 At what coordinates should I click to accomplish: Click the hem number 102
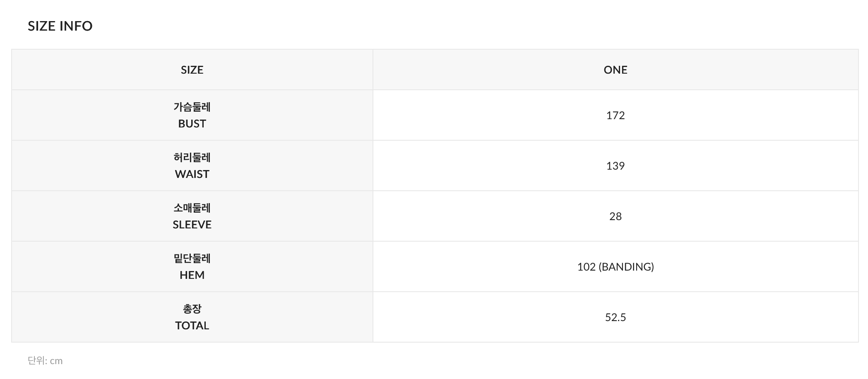tap(587, 267)
